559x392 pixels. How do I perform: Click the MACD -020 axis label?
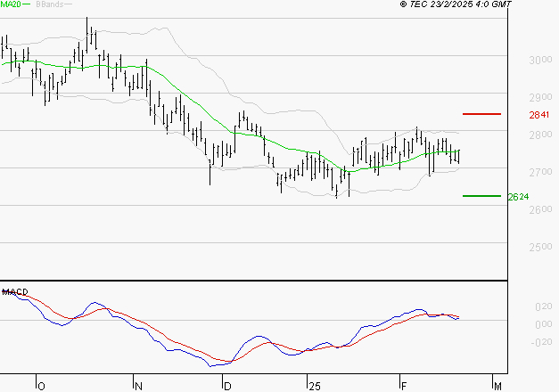coord(541,342)
